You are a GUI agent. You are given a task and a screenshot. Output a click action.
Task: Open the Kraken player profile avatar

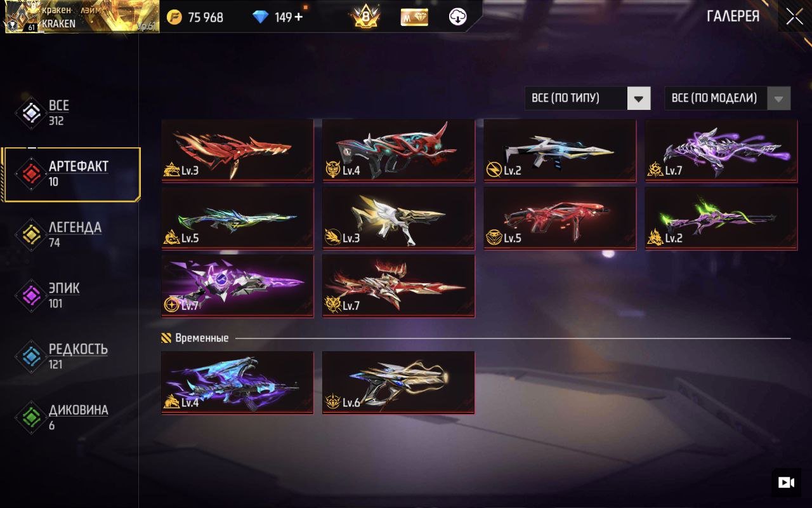pyautogui.click(x=22, y=17)
